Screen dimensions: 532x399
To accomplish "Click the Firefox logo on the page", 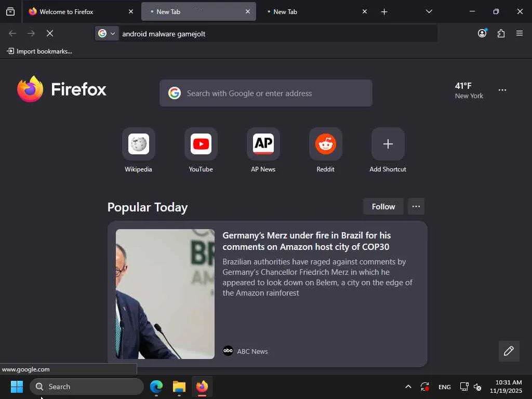I will tap(62, 89).
